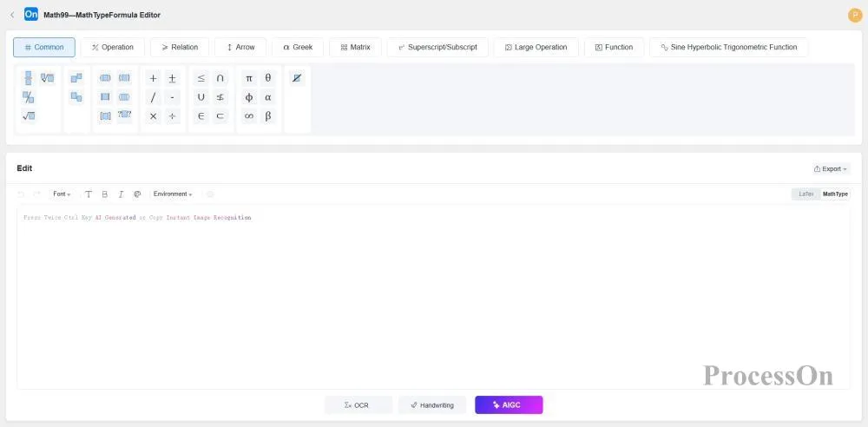The width and height of the screenshot is (868, 427).
Task: Open the Font dropdown
Action: [x=62, y=194]
